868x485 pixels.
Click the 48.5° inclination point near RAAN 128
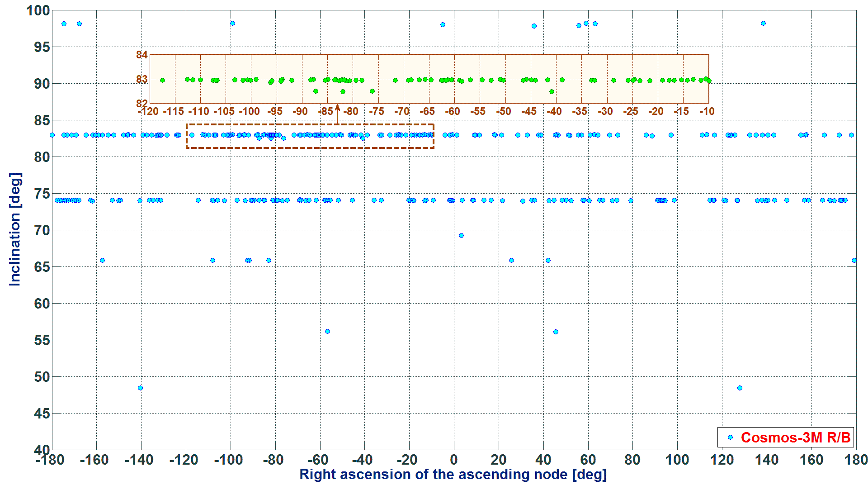click(x=740, y=388)
